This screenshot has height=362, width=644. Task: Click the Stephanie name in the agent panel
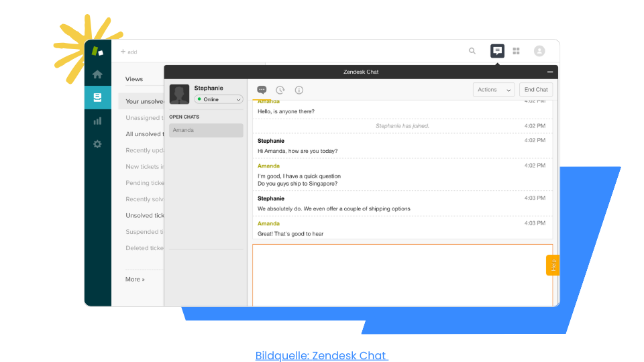pyautogui.click(x=209, y=88)
